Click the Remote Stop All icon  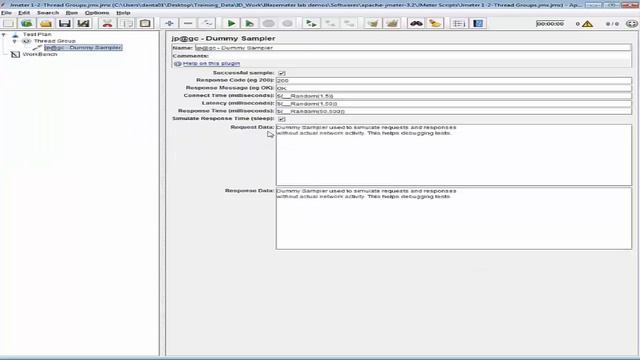(x=330, y=23)
